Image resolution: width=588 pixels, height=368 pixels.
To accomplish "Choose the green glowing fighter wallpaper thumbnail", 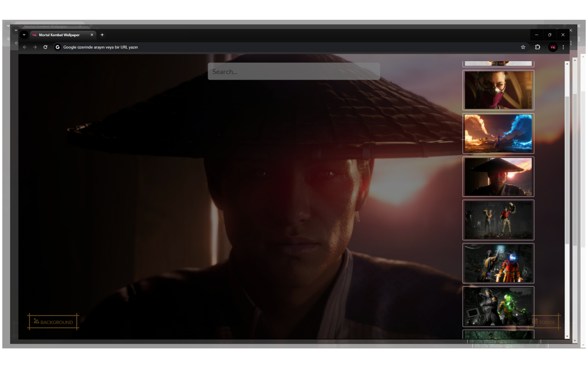I will pyautogui.click(x=498, y=306).
